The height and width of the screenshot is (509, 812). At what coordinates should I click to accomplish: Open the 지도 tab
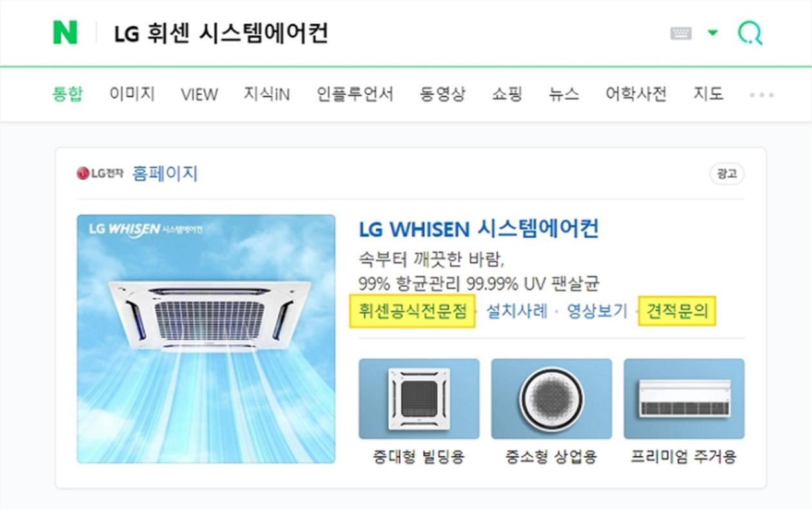pos(708,94)
